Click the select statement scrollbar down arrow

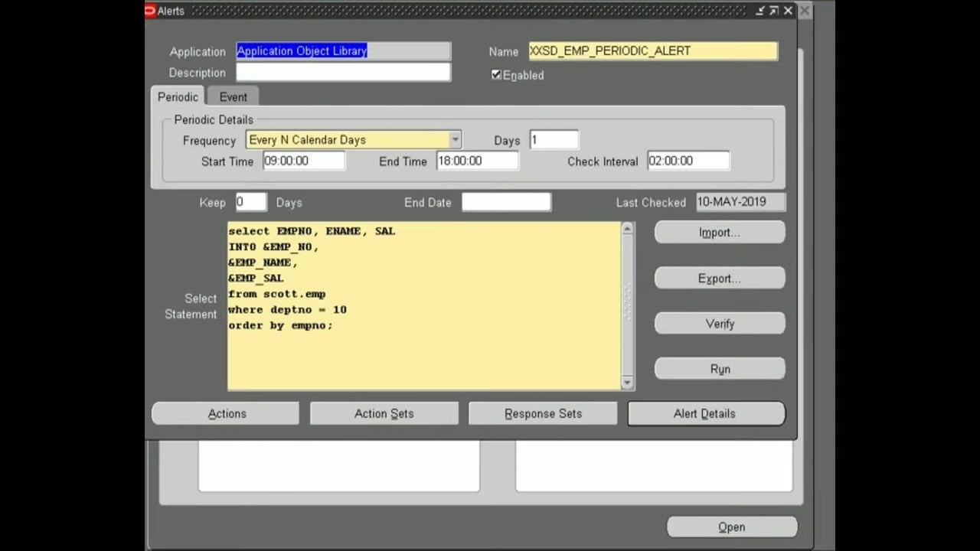click(628, 383)
